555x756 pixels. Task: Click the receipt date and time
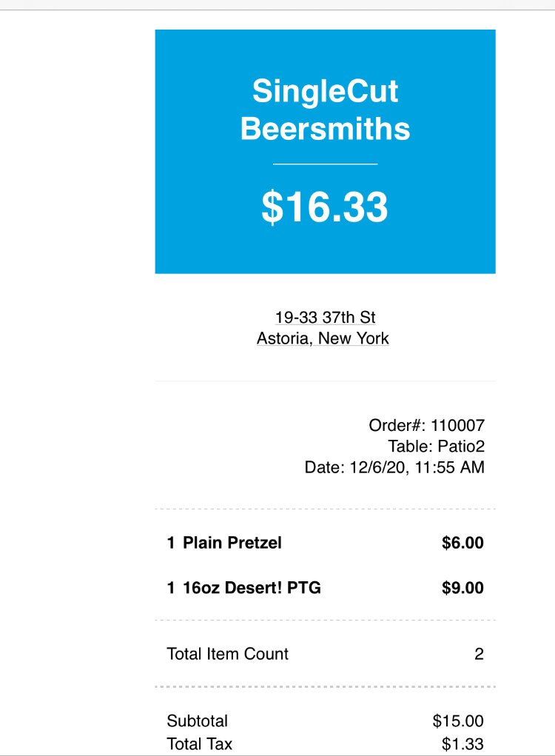(x=394, y=467)
